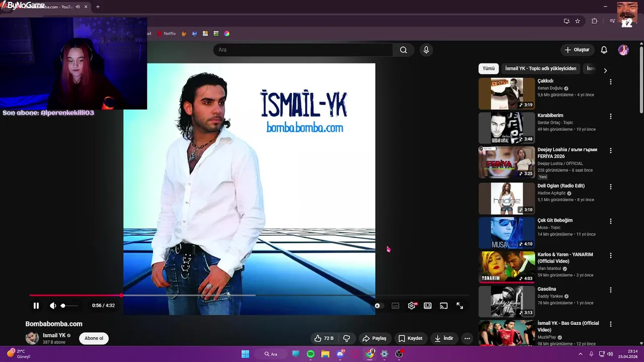644x362 pixels.
Task: Open a new browser tab
Action: coord(98,7)
